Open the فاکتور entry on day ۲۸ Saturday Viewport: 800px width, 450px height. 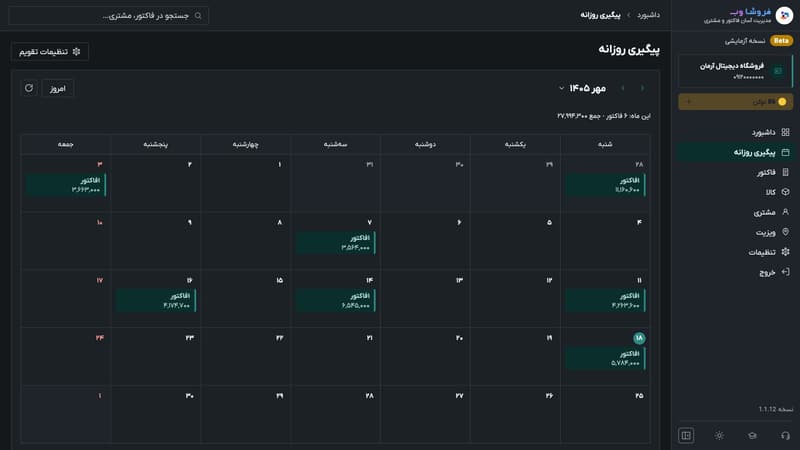coord(605,185)
